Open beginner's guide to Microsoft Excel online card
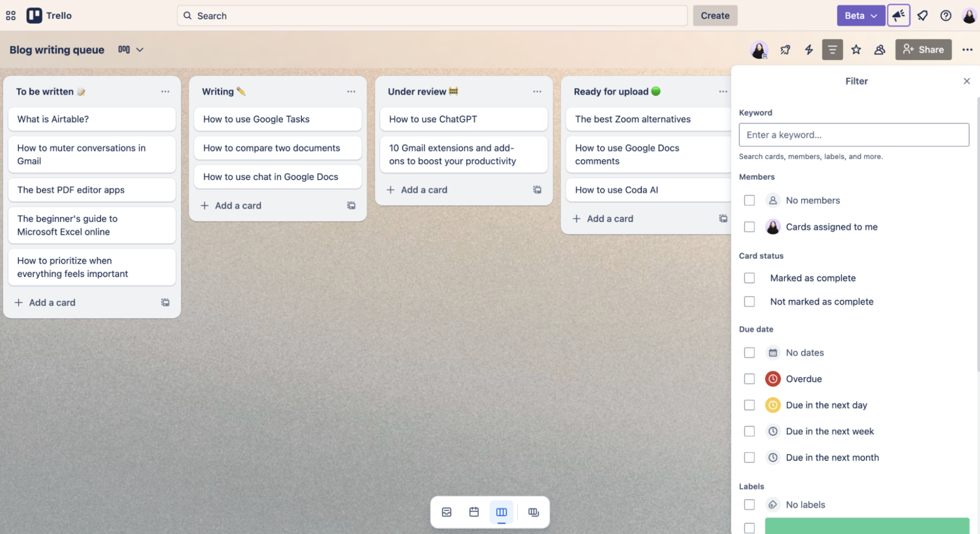The image size is (980, 534). click(x=92, y=225)
